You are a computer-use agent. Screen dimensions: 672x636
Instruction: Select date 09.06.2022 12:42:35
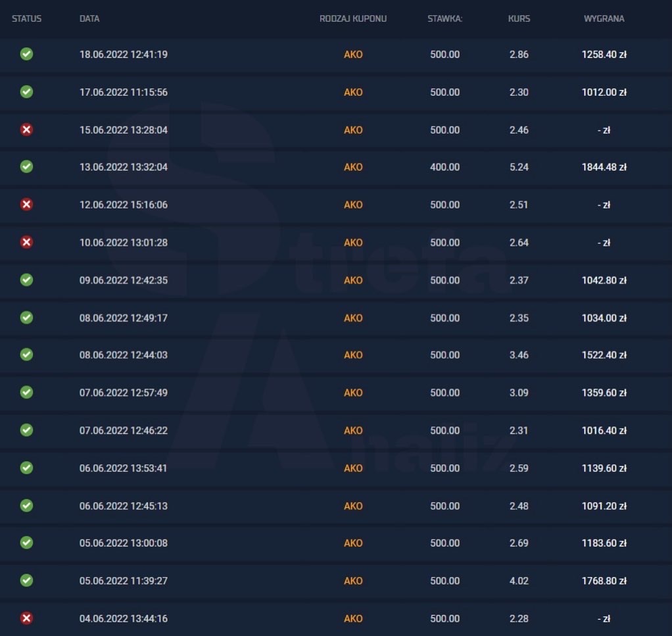(124, 280)
